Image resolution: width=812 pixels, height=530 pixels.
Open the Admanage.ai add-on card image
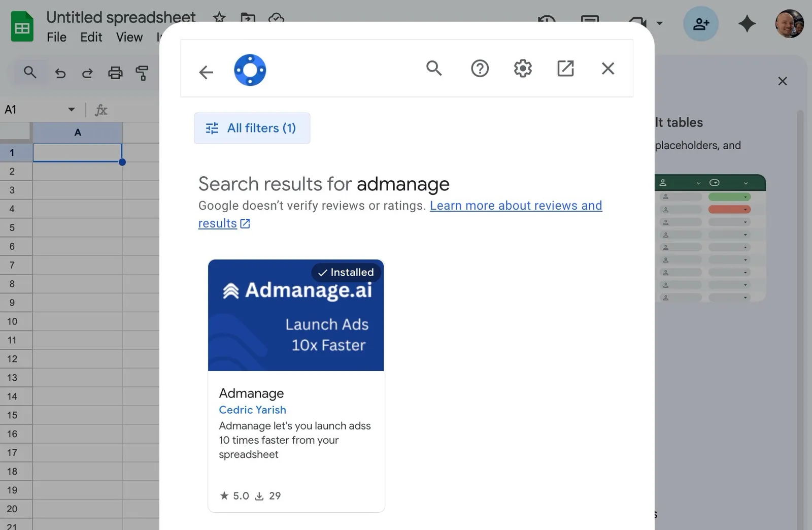296,315
